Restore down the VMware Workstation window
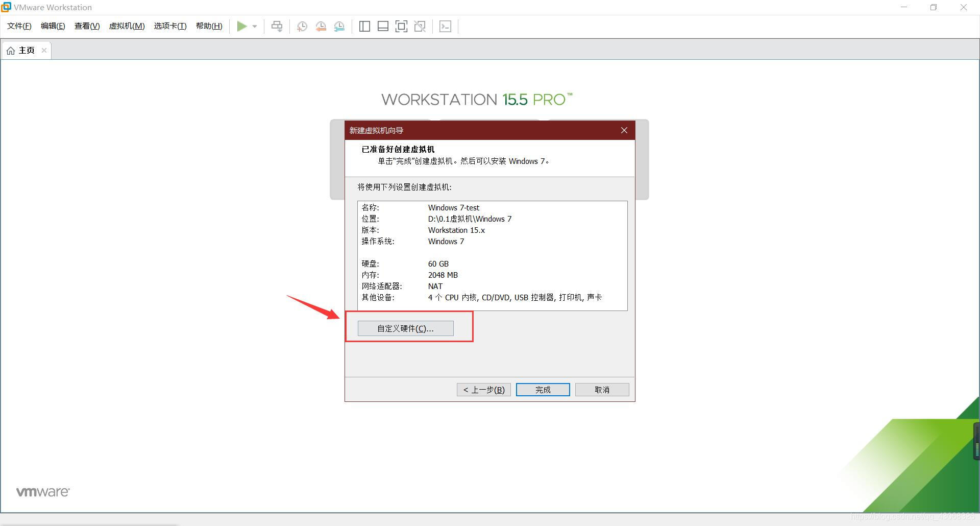The width and height of the screenshot is (980, 526). (934, 7)
